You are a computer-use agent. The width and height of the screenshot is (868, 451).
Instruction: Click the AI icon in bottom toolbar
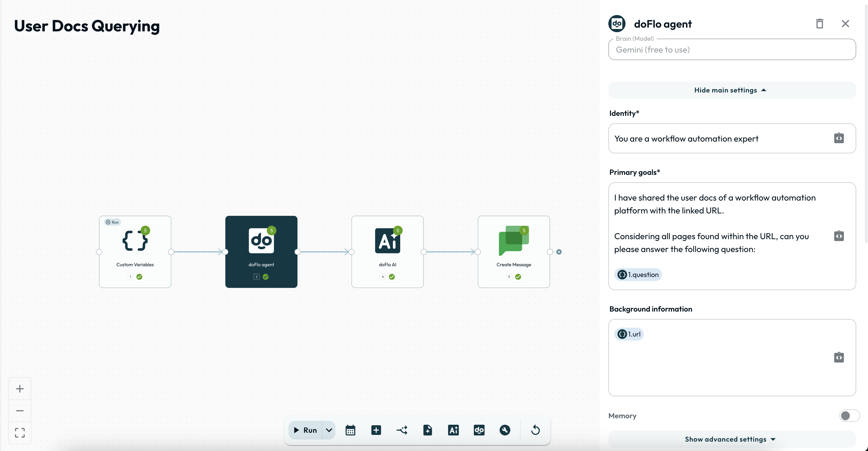coord(453,430)
